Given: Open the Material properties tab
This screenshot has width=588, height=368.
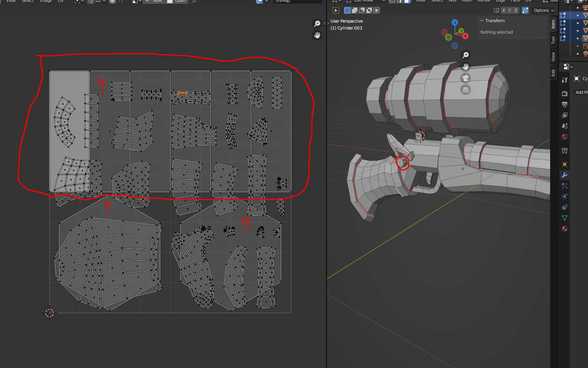Looking at the screenshot, I should point(564,229).
